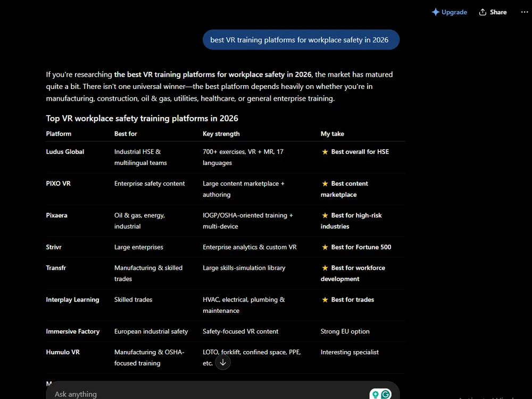The width and height of the screenshot is (532, 399).
Task: Click the Strivr platform name
Action: click(54, 247)
